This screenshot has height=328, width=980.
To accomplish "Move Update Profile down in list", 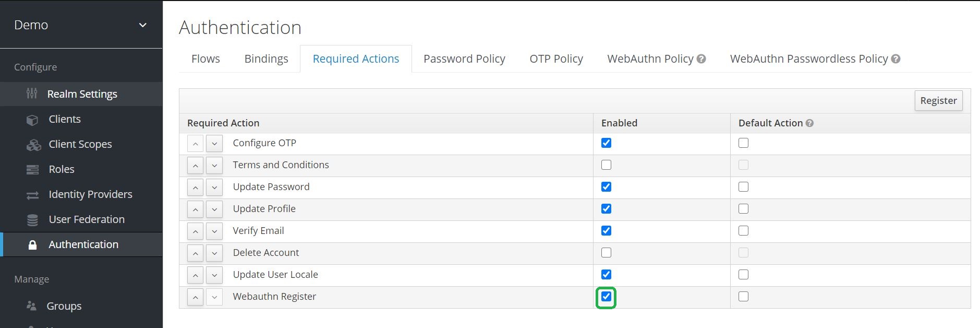I will (x=214, y=209).
